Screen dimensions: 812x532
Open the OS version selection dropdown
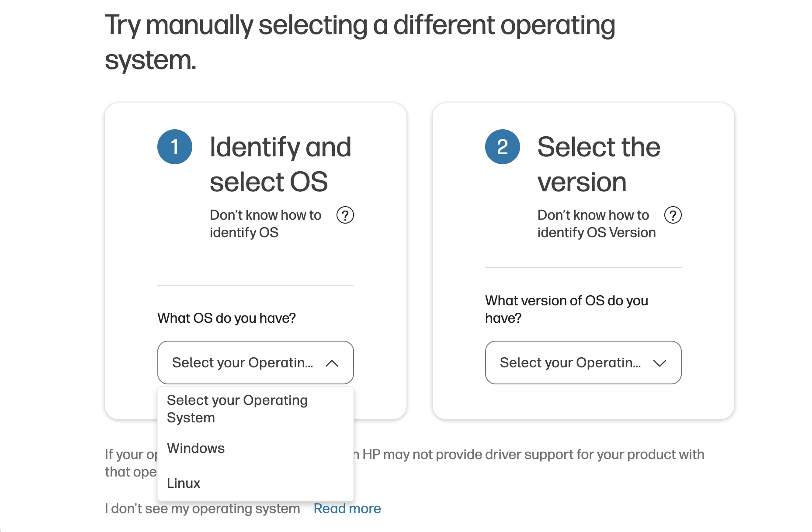[x=583, y=363]
